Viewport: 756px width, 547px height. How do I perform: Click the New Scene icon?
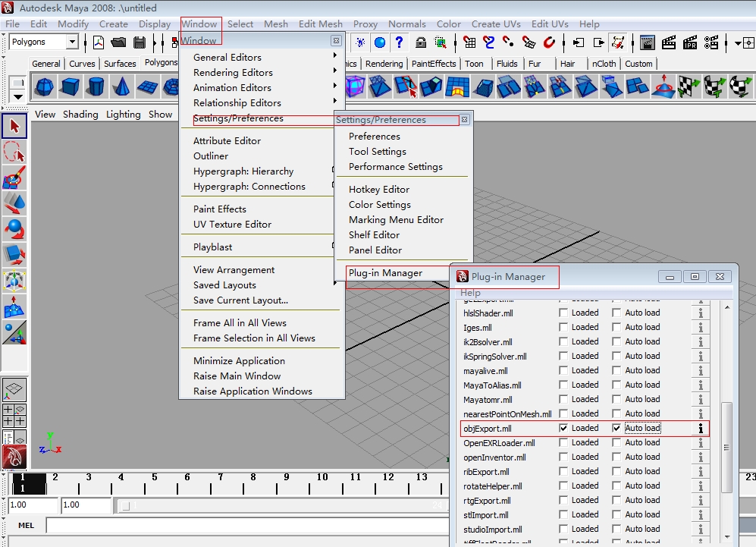point(99,42)
